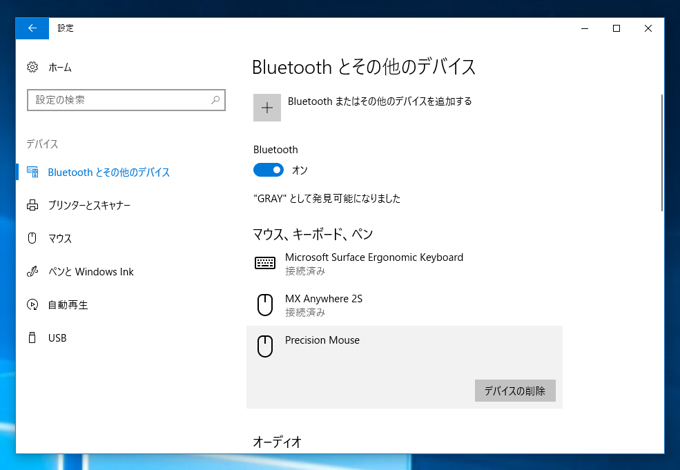Click the autoplay sidebar icon
The image size is (680, 470).
[33, 305]
